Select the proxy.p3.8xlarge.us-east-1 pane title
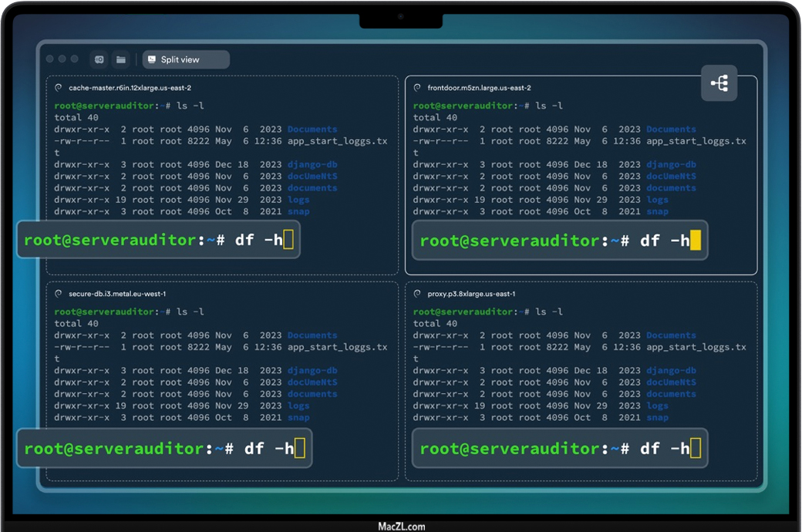The width and height of the screenshot is (802, 532). point(471,294)
